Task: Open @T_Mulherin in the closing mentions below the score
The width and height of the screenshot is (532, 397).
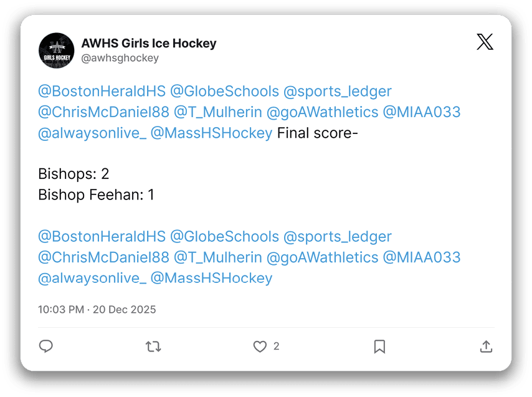Action: 217,257
